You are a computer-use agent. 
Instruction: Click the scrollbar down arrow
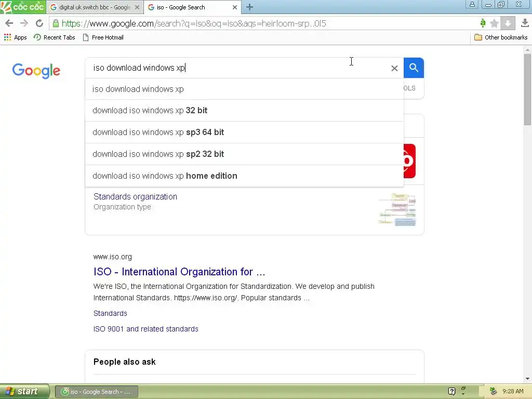[527, 379]
